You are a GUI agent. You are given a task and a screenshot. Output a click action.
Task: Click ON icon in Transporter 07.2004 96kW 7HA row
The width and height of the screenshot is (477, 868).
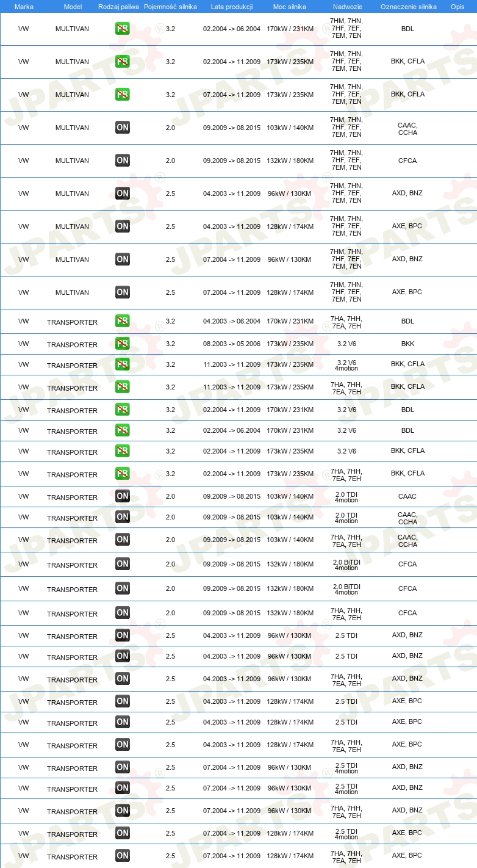[123, 810]
